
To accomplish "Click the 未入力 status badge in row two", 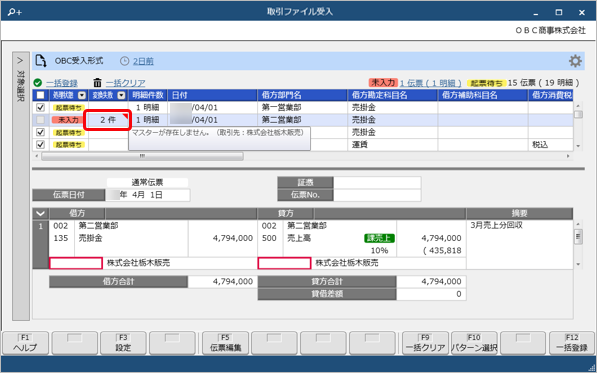I will (x=68, y=120).
